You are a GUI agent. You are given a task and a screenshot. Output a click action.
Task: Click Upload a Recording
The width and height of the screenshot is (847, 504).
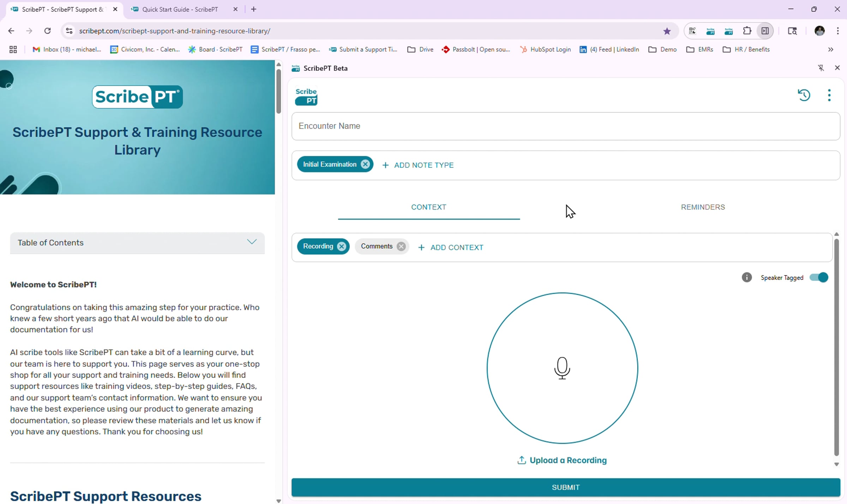[562, 460]
